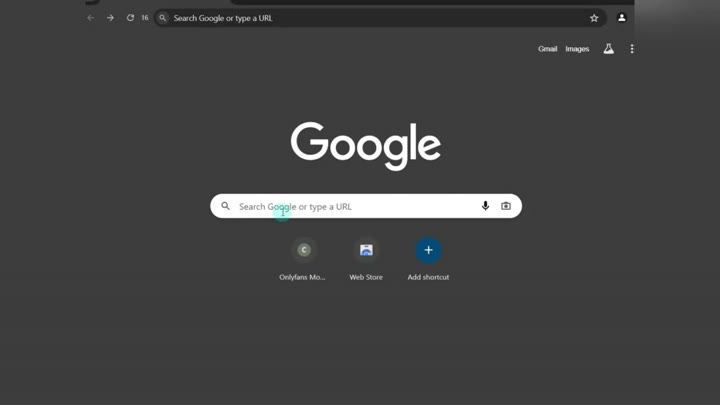Screen dimensions: 720x405
Task: Open the Gmail link
Action: tap(547, 49)
